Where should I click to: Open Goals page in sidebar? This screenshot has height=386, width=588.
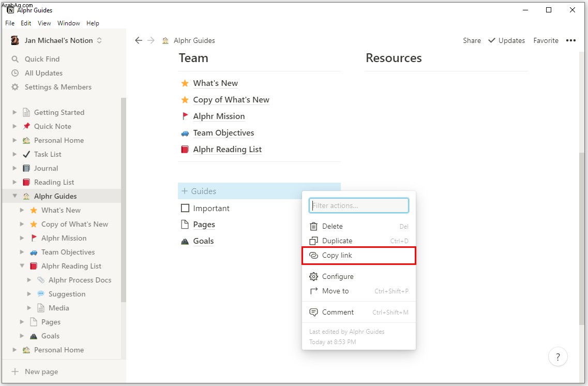(x=50, y=336)
